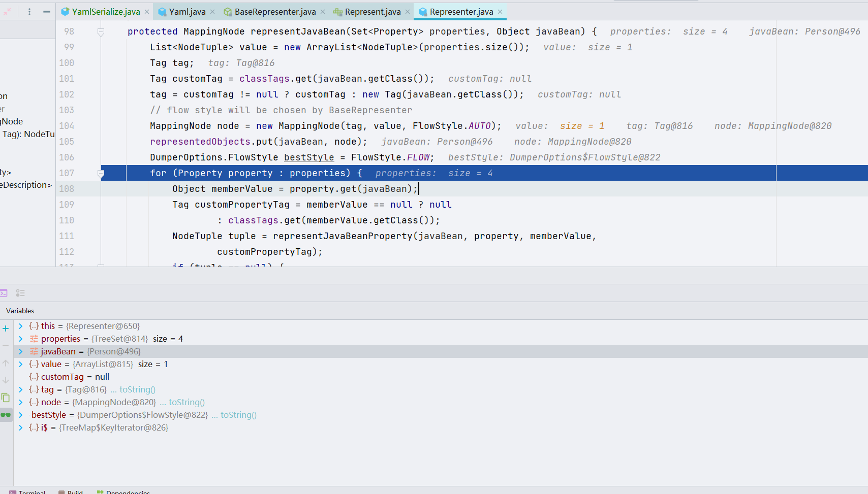This screenshot has height=494, width=868.
Task: Click the console icon above Variables
Action: 4,293
